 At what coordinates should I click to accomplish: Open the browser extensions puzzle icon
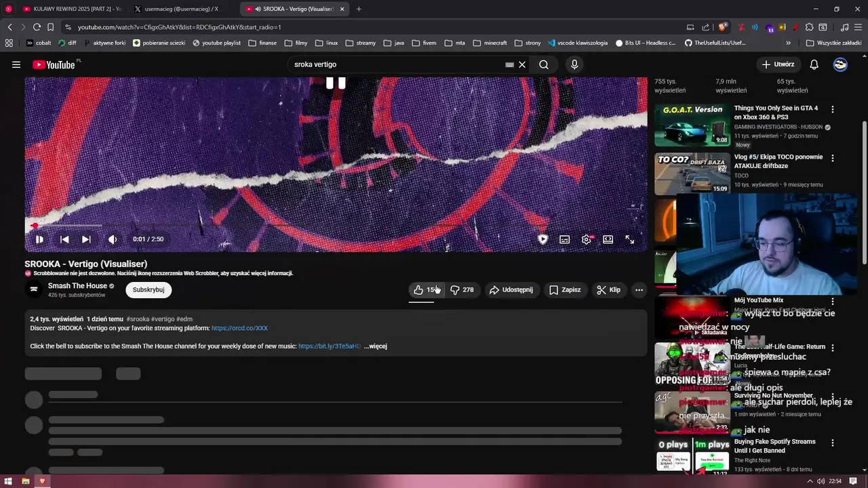coord(809,27)
